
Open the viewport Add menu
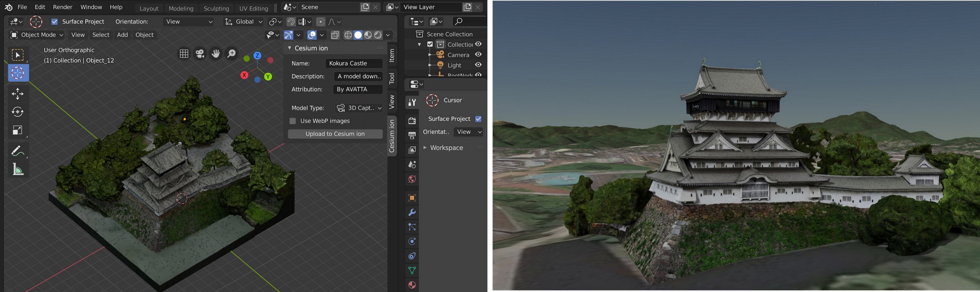tap(122, 35)
